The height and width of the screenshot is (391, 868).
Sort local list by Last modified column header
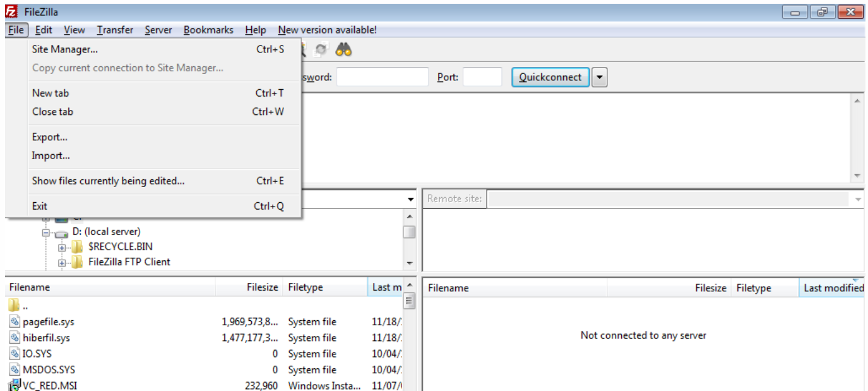coord(385,287)
